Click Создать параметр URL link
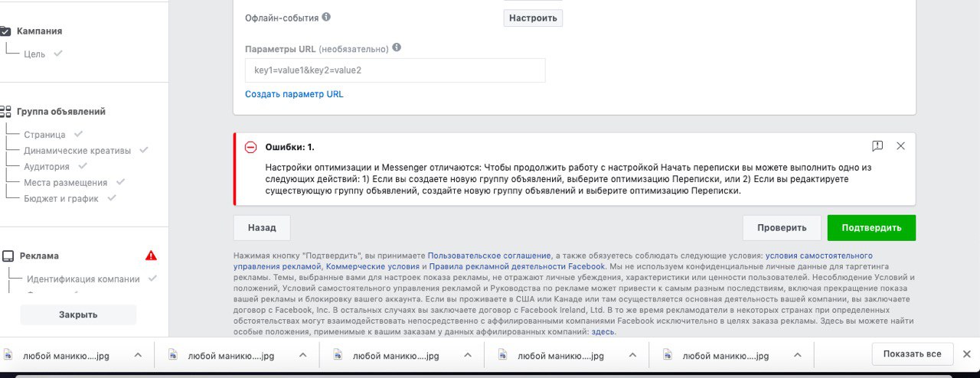The height and width of the screenshot is (378, 980). (294, 94)
